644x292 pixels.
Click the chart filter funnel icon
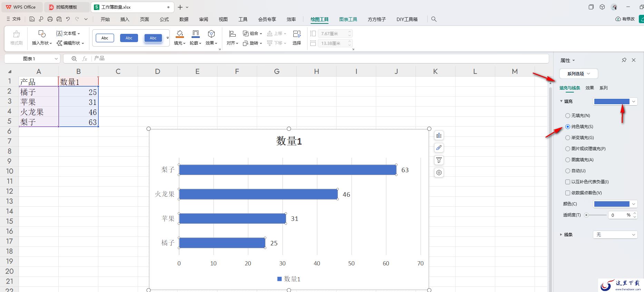click(x=439, y=160)
